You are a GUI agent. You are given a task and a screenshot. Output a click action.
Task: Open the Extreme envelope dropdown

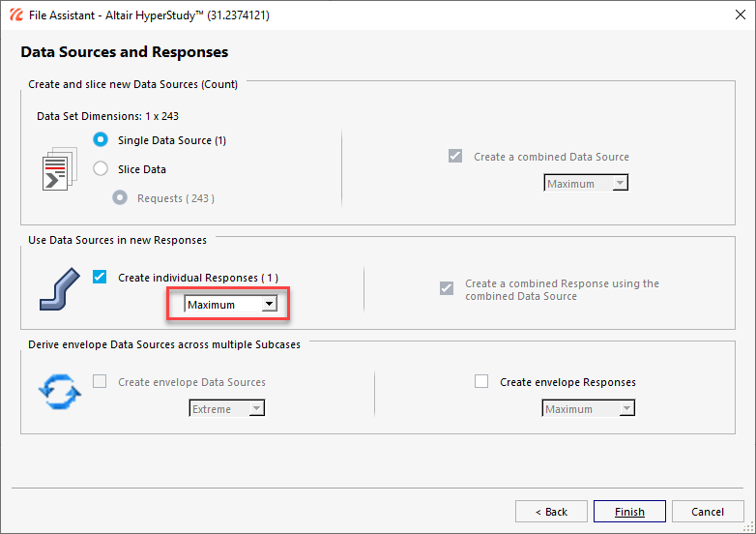pyautogui.click(x=226, y=408)
